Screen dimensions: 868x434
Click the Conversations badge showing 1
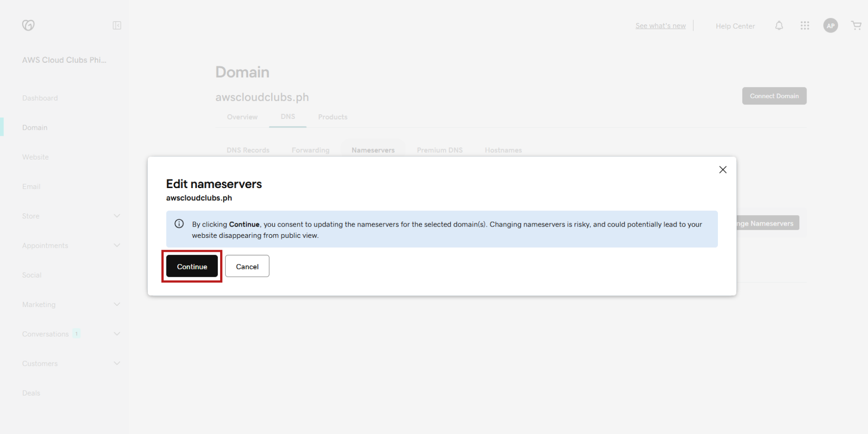(76, 334)
